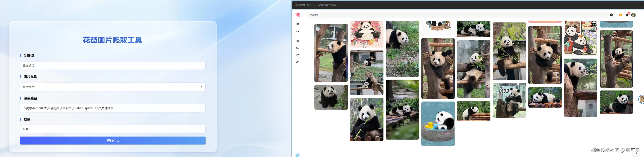Open two-panel collage of pandas on branches
The height and width of the screenshot is (157, 644).
click(x=367, y=73)
